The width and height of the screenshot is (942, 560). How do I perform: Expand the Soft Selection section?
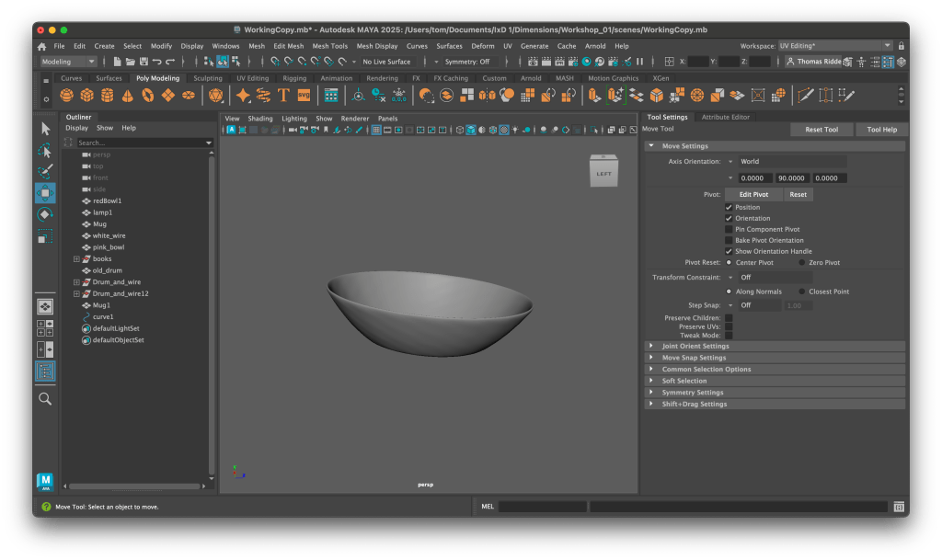[684, 381]
